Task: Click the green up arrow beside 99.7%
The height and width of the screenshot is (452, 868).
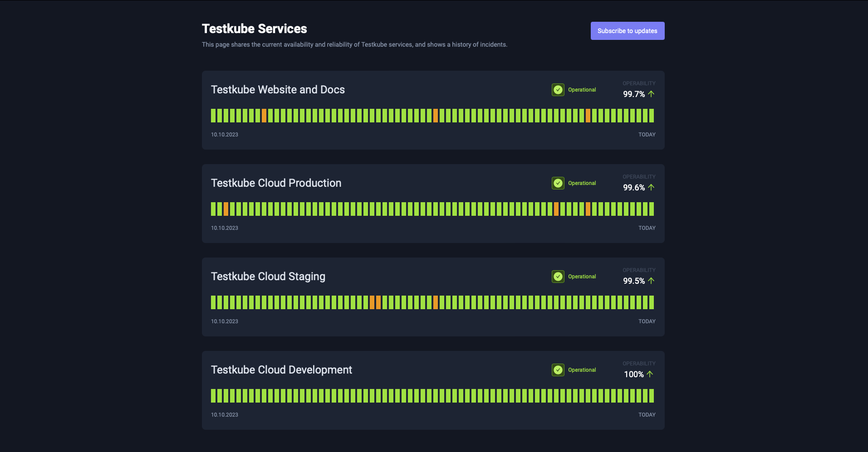Action: tap(651, 94)
